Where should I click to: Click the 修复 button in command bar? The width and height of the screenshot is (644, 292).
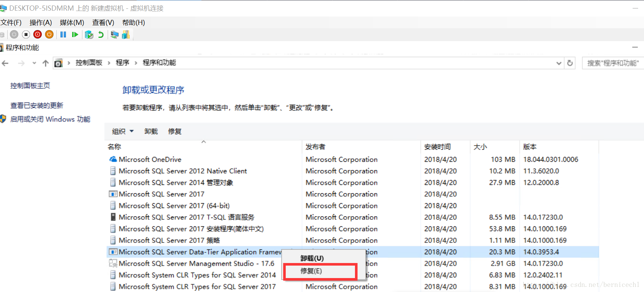[x=175, y=131]
